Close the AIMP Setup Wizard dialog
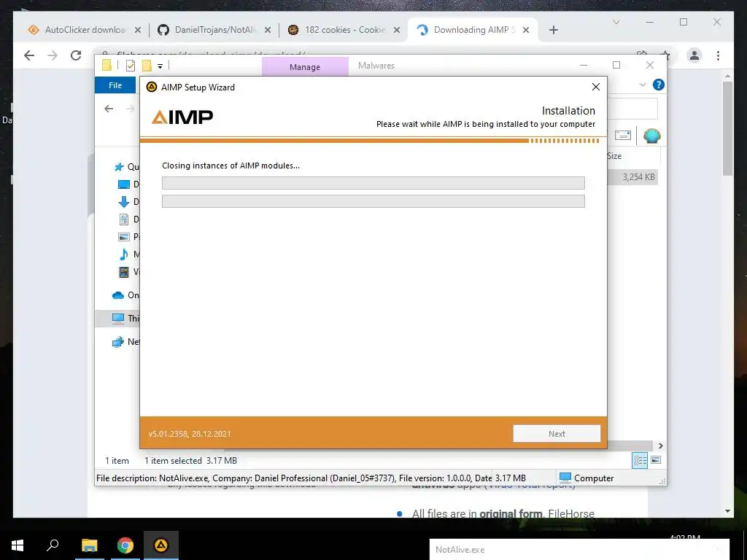The image size is (747, 560). pos(595,87)
